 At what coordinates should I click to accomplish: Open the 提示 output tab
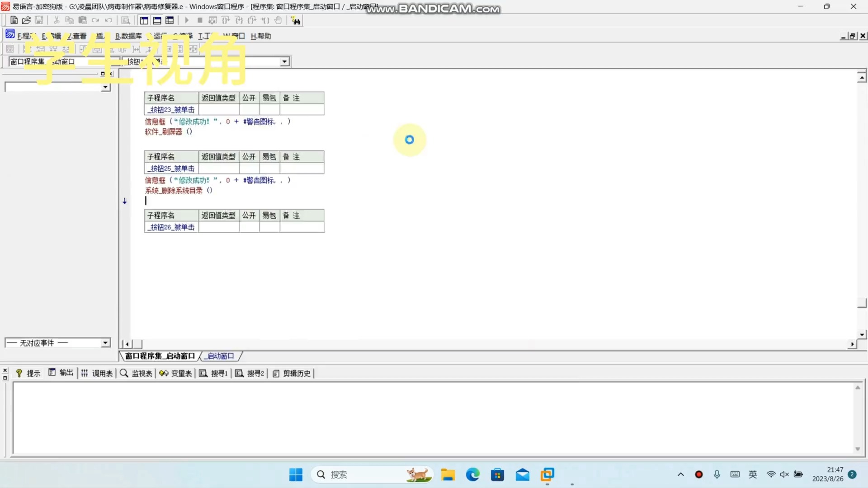tap(28, 373)
